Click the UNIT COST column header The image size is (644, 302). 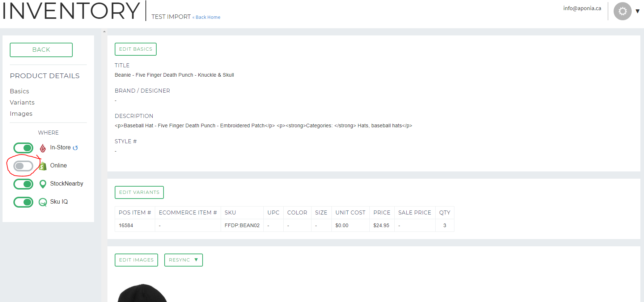350,213
